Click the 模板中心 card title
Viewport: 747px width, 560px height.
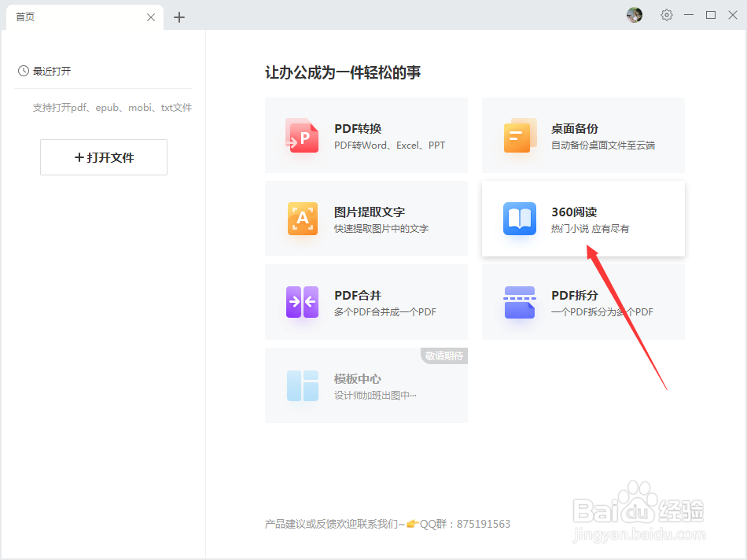[x=358, y=379]
